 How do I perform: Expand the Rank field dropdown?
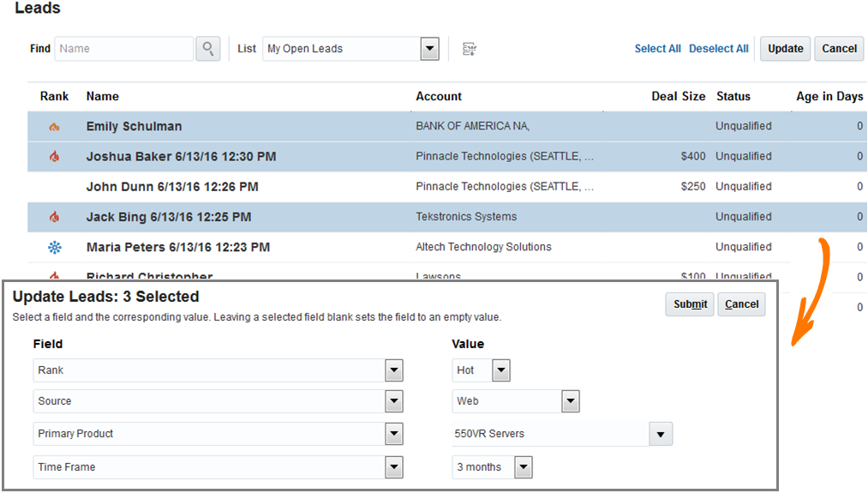click(393, 370)
